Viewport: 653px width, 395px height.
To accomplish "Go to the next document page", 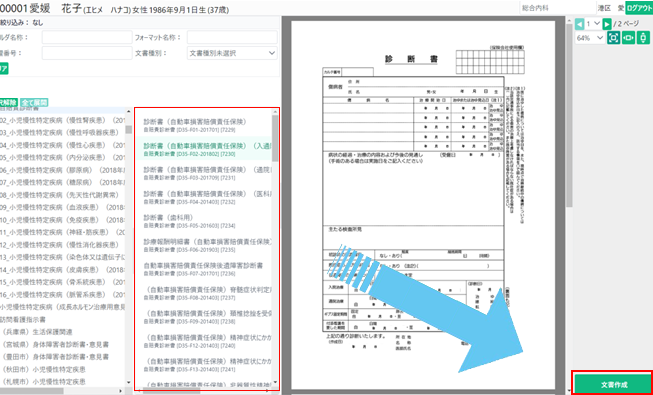I will pyautogui.click(x=607, y=24).
